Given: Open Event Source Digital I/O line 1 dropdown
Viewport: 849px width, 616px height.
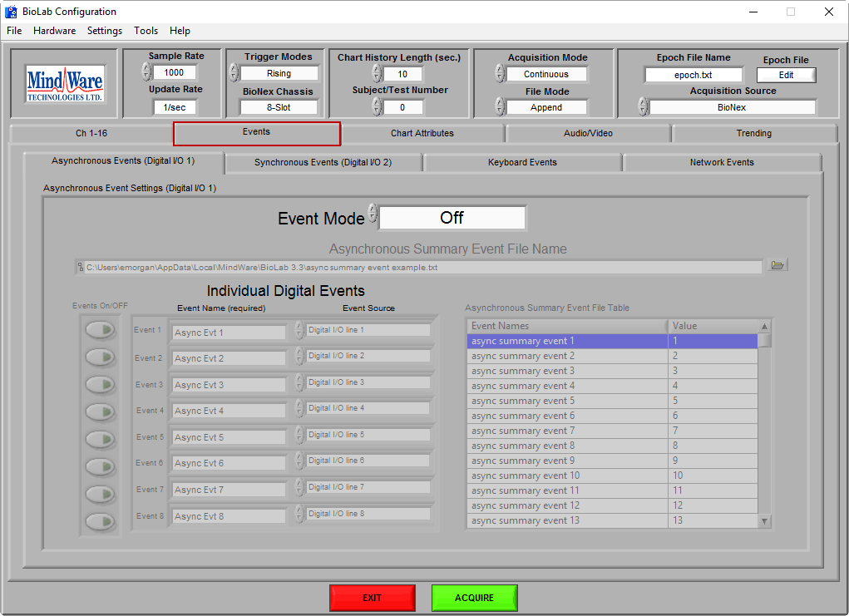Looking at the screenshot, I should [368, 330].
